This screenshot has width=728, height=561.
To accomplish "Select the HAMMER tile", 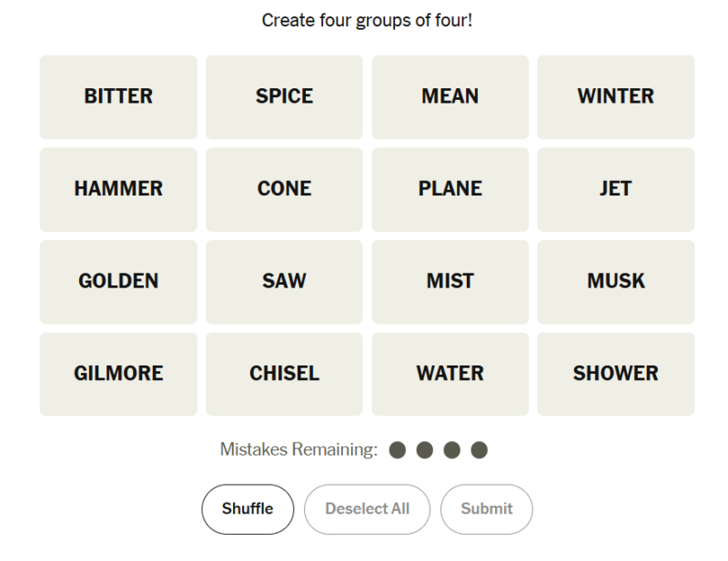I will (x=118, y=189).
